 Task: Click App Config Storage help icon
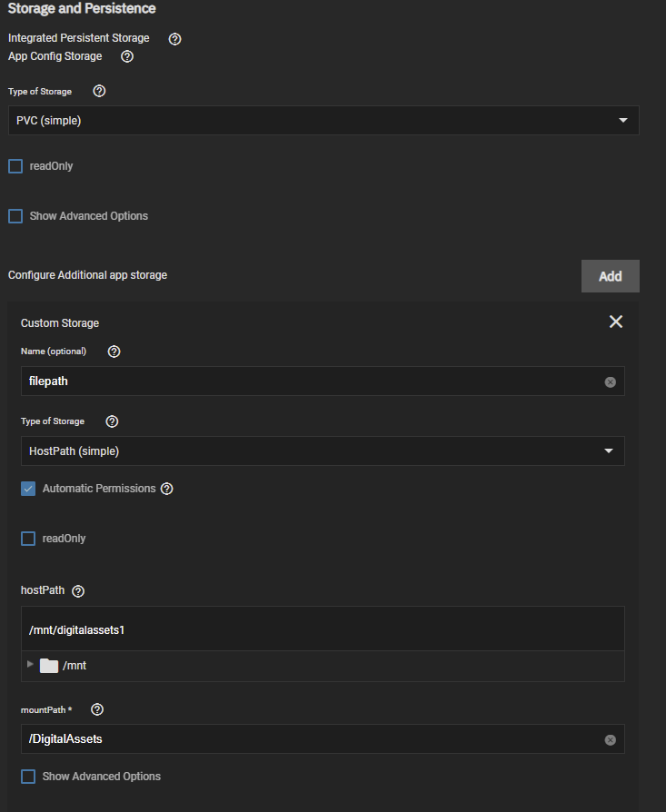(127, 56)
